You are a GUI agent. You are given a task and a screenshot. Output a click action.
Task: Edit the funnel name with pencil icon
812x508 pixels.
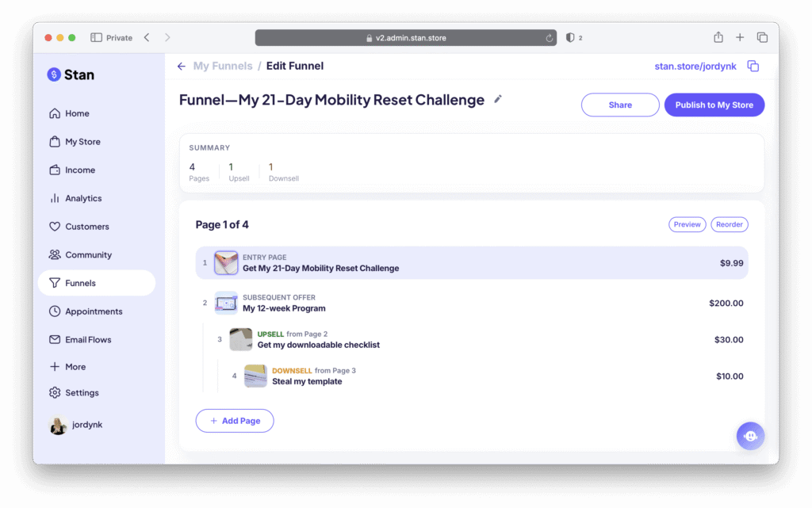pyautogui.click(x=498, y=99)
